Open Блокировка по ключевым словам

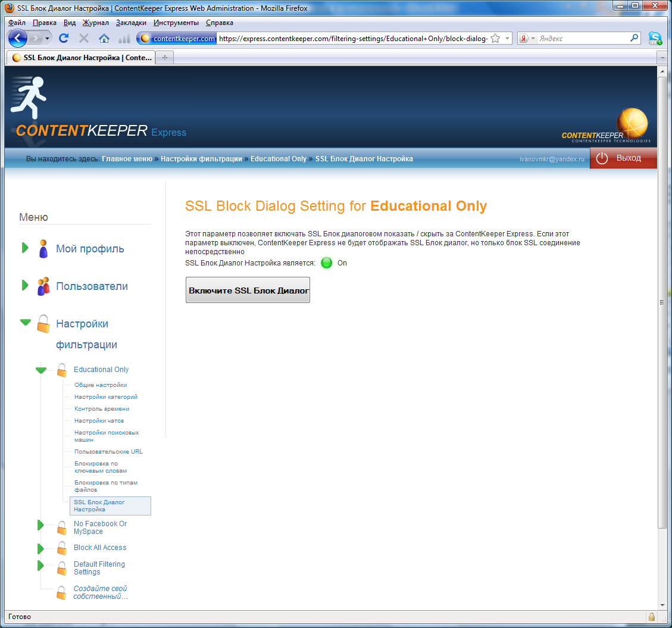click(x=101, y=467)
